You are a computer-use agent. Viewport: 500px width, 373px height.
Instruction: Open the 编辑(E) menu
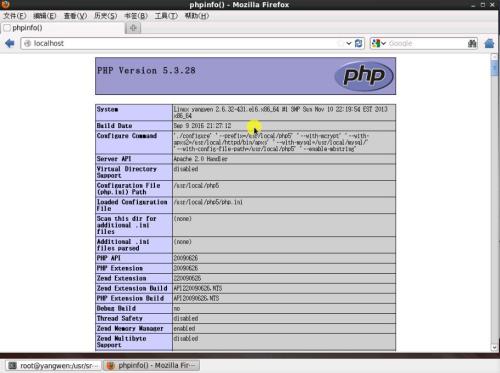click(44, 16)
